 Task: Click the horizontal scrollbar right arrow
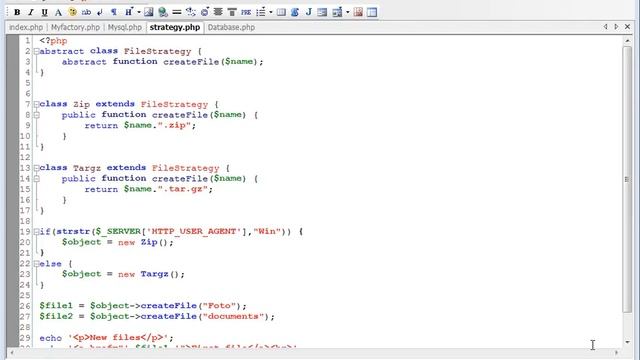pos(617,352)
